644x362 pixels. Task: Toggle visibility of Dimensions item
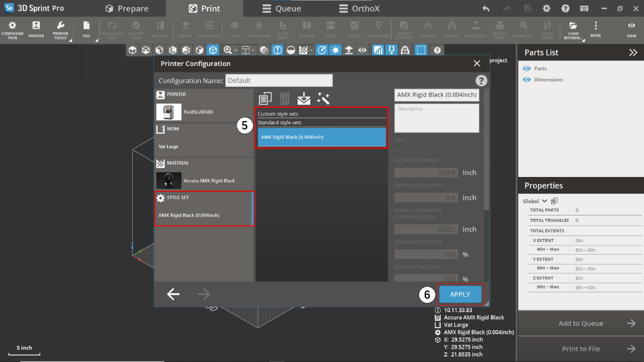point(526,79)
